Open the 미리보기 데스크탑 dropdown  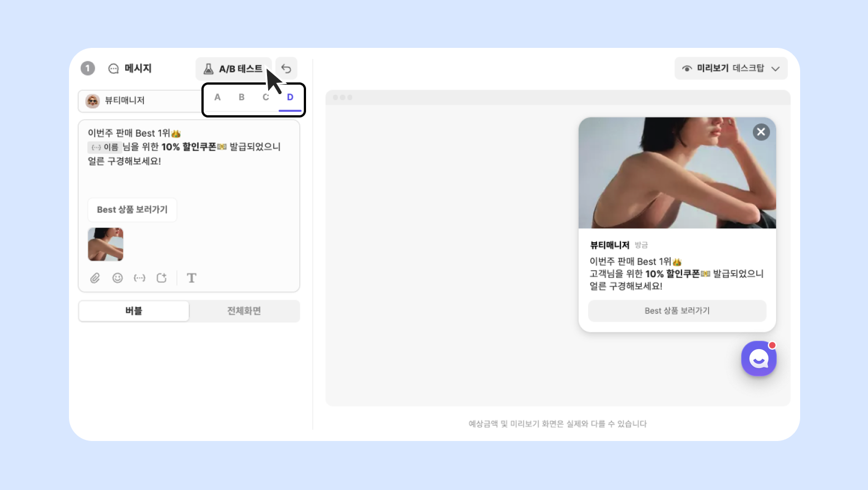click(x=731, y=68)
